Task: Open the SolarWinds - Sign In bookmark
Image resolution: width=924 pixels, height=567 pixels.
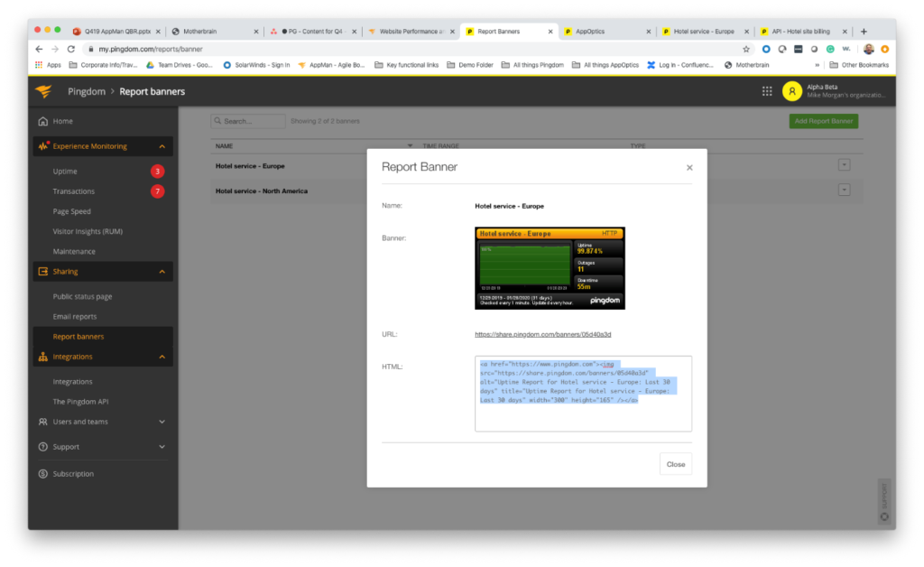Action: click(256, 65)
